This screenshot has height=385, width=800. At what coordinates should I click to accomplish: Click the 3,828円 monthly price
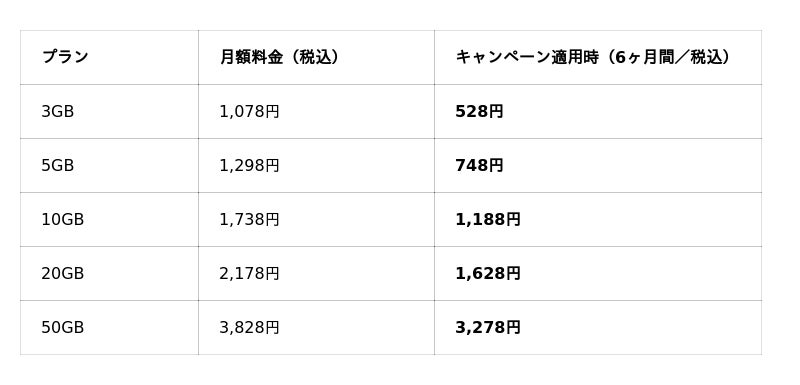(249, 327)
